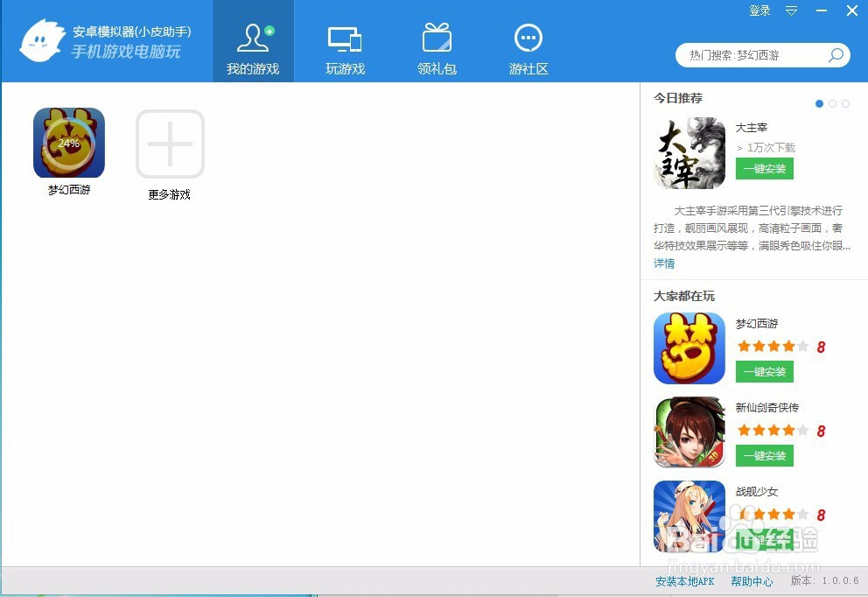Click the 梦幻西游 label under downloading icon

[69, 190]
